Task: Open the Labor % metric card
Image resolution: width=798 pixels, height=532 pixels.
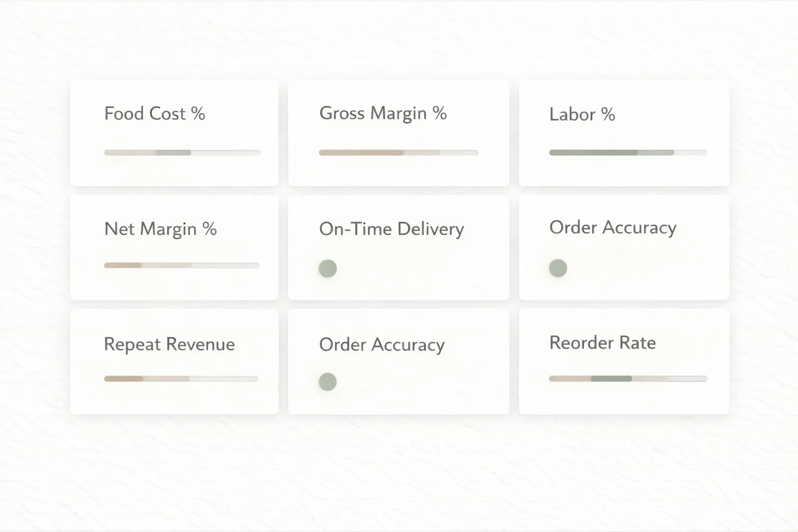Action: coord(623,134)
